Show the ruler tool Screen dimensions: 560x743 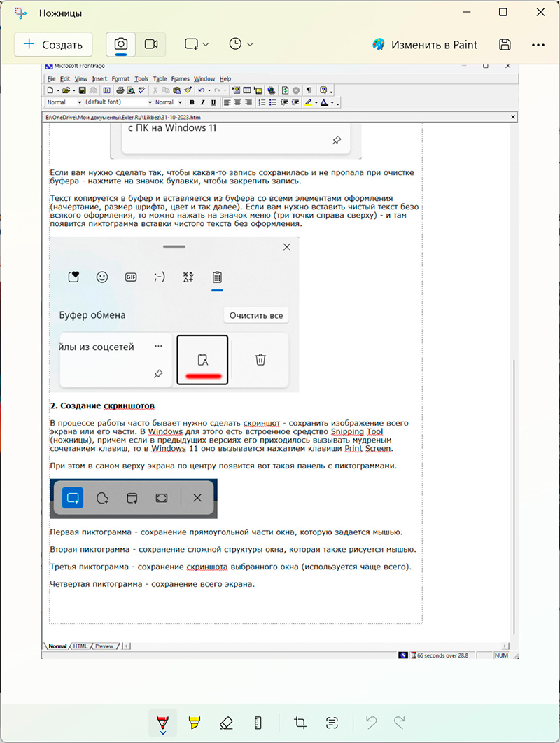click(x=257, y=723)
